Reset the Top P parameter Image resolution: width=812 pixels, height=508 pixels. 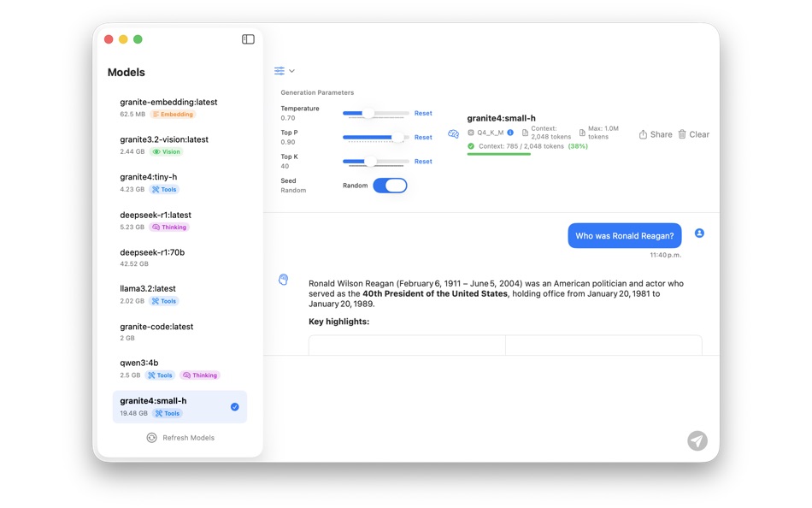pyautogui.click(x=422, y=137)
